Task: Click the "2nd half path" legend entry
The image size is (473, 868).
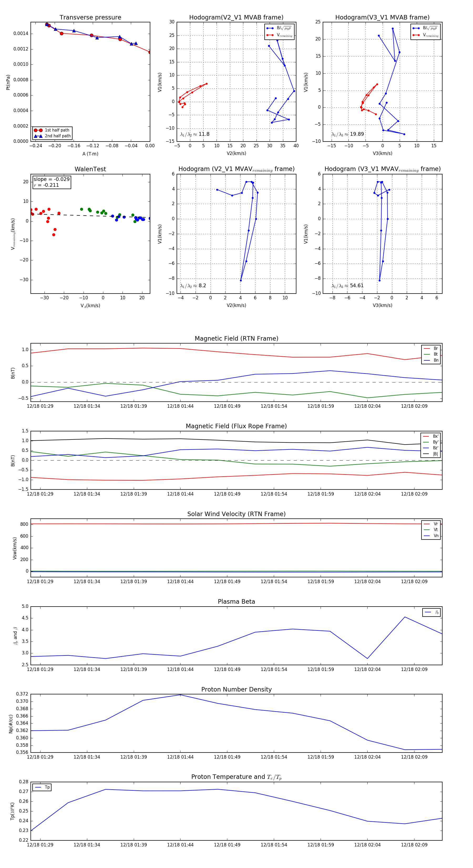Action: [x=52, y=136]
